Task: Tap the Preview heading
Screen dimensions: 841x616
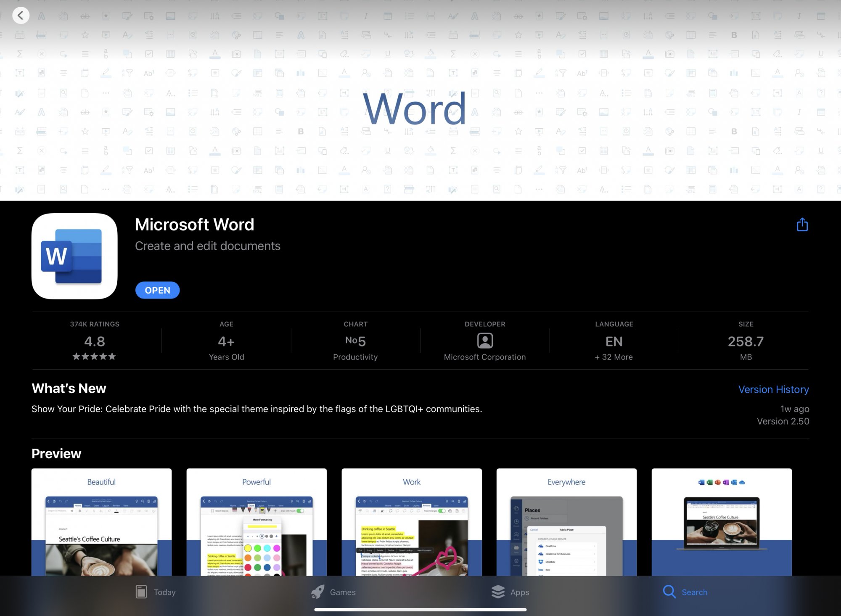Action: coord(56,454)
